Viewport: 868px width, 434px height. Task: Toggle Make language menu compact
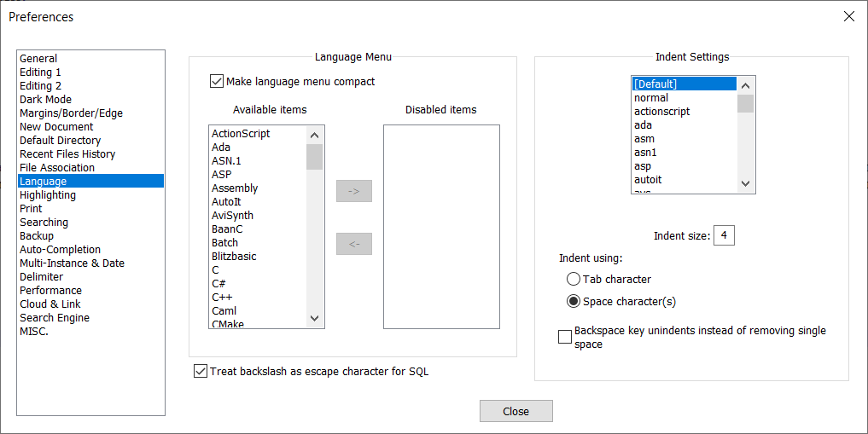[217, 82]
